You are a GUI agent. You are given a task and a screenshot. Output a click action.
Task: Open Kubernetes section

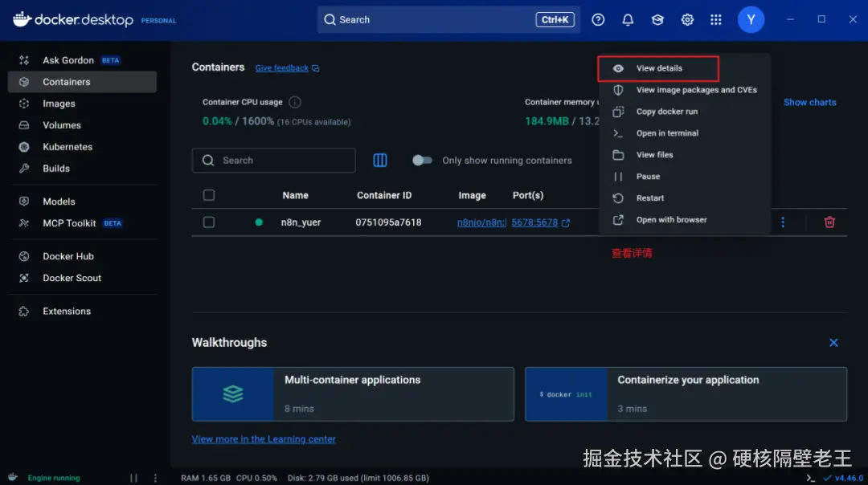coord(82,147)
